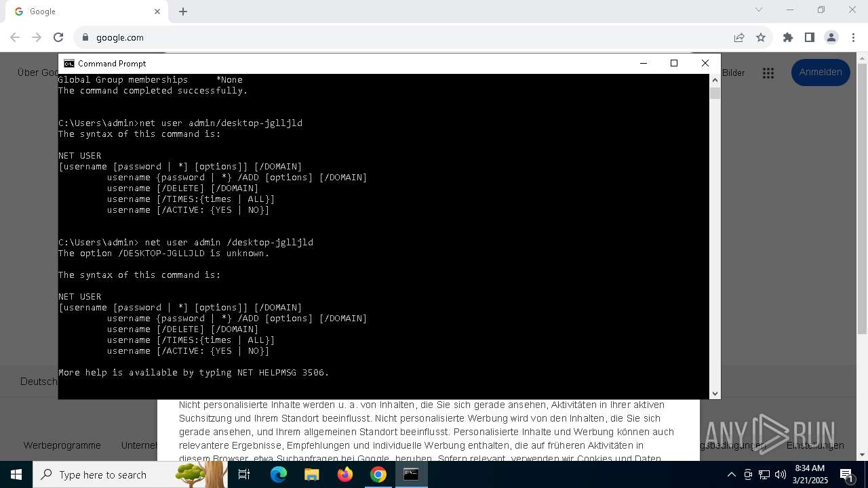
Task: Click the Google tab title
Action: (43, 12)
